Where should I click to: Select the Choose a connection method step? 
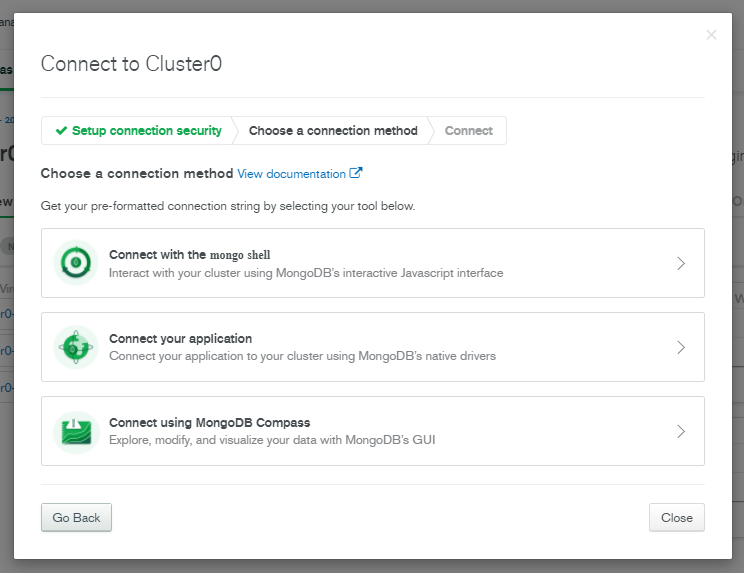tap(333, 131)
